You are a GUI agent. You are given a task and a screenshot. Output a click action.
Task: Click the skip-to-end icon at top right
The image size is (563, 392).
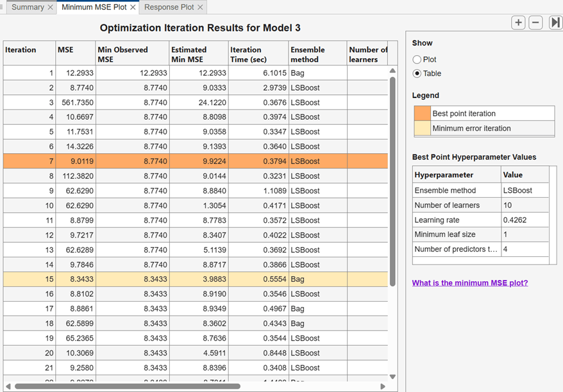point(555,23)
